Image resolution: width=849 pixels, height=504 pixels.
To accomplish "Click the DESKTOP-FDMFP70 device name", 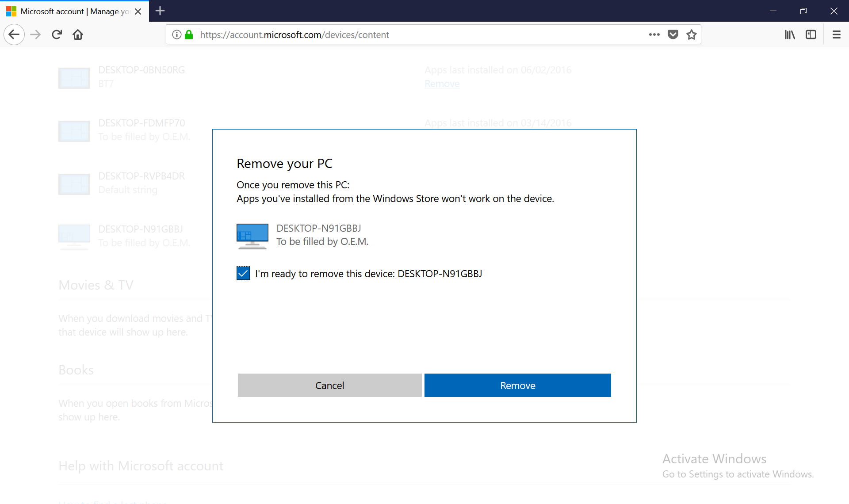I will coord(141,123).
